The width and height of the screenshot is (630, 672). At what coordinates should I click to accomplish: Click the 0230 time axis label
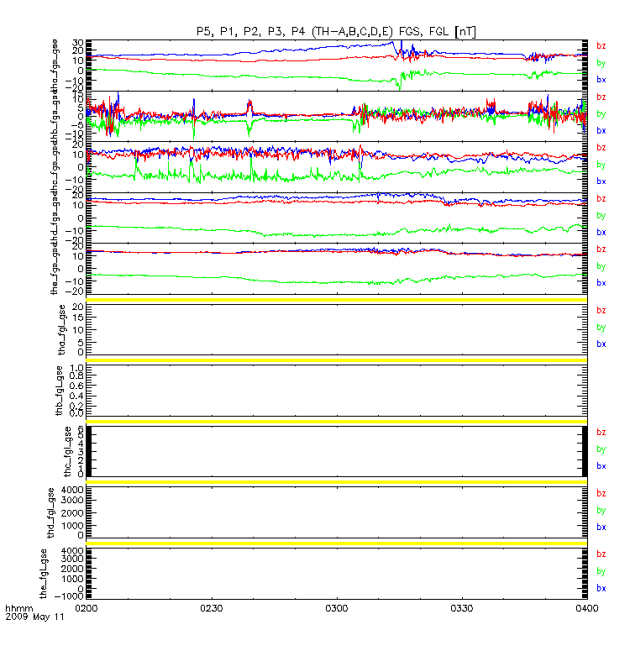point(212,608)
